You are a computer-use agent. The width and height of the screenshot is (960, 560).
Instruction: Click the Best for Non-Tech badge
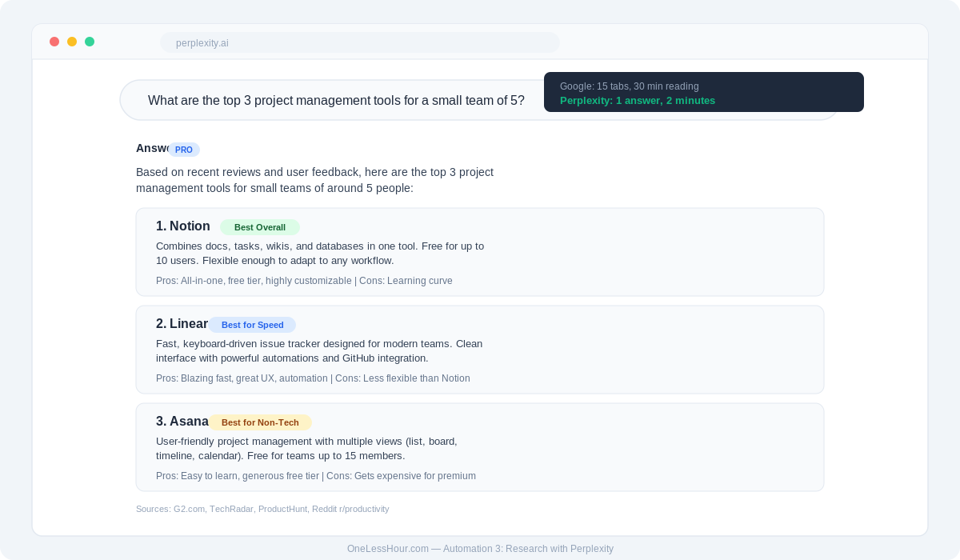[x=260, y=422]
